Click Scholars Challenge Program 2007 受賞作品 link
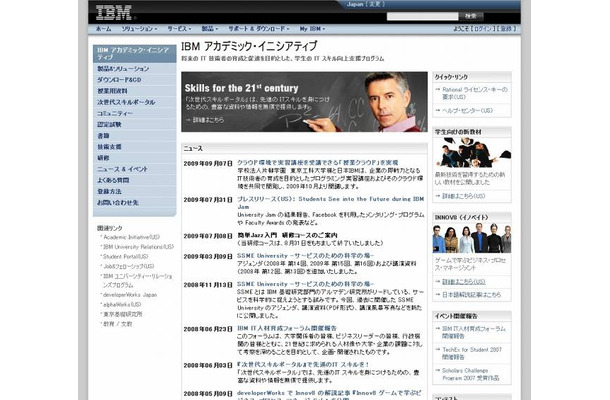 pyautogui.click(x=471, y=374)
